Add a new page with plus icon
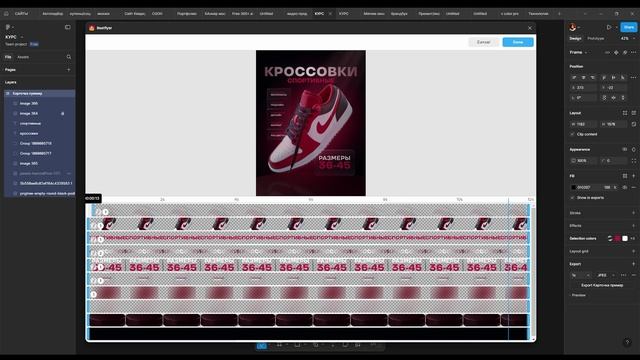 click(x=69, y=70)
